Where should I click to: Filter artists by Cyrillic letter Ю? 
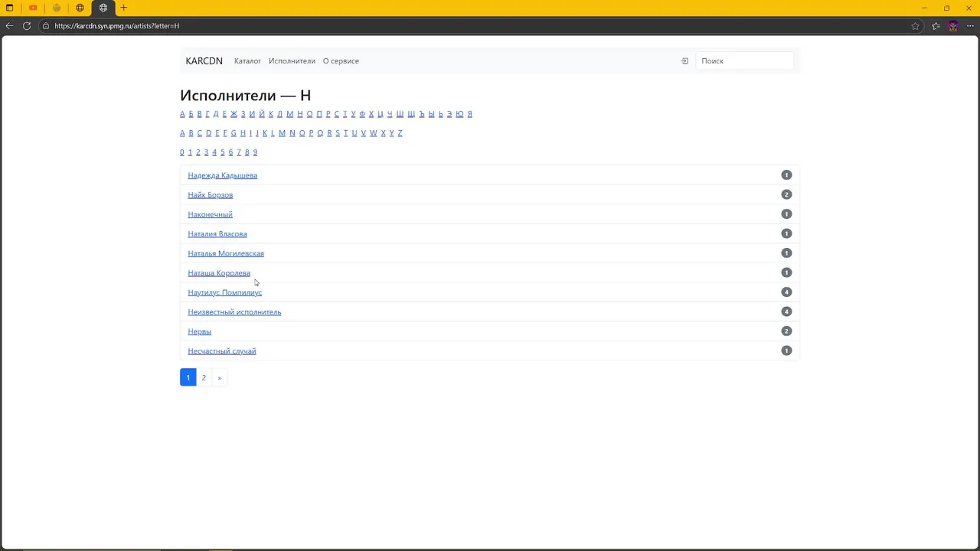(x=459, y=114)
